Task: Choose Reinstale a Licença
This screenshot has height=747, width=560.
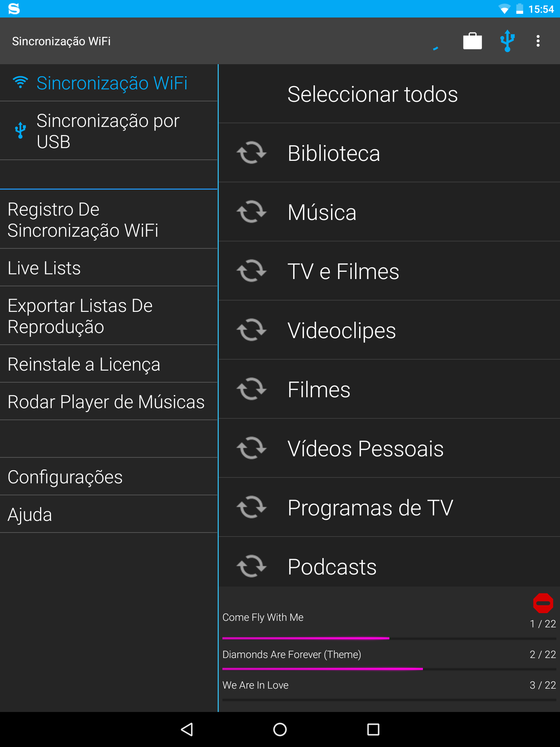Action: click(109, 364)
